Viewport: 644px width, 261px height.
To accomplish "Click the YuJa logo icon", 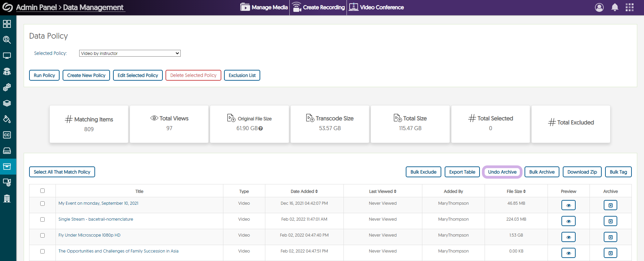I will 7,7.
